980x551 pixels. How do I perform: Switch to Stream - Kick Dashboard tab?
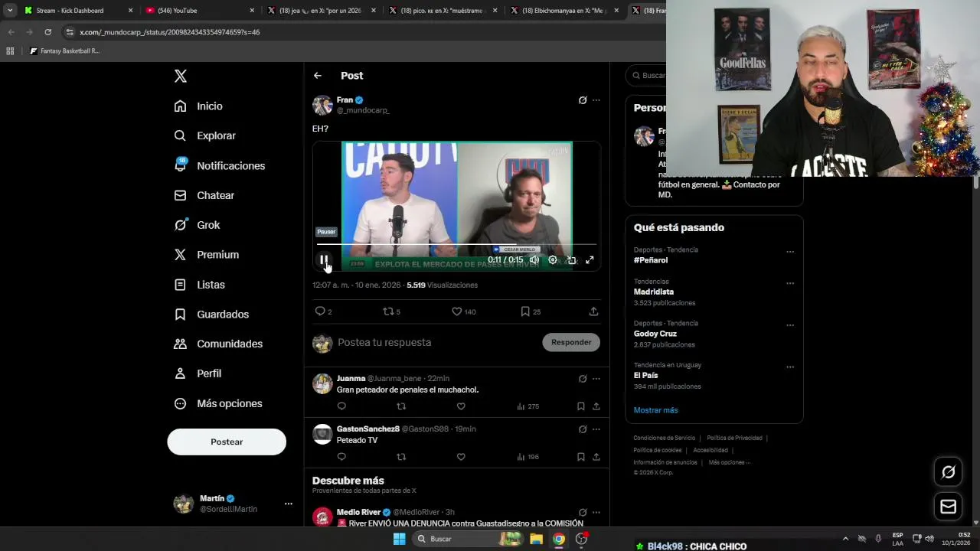pos(77,11)
